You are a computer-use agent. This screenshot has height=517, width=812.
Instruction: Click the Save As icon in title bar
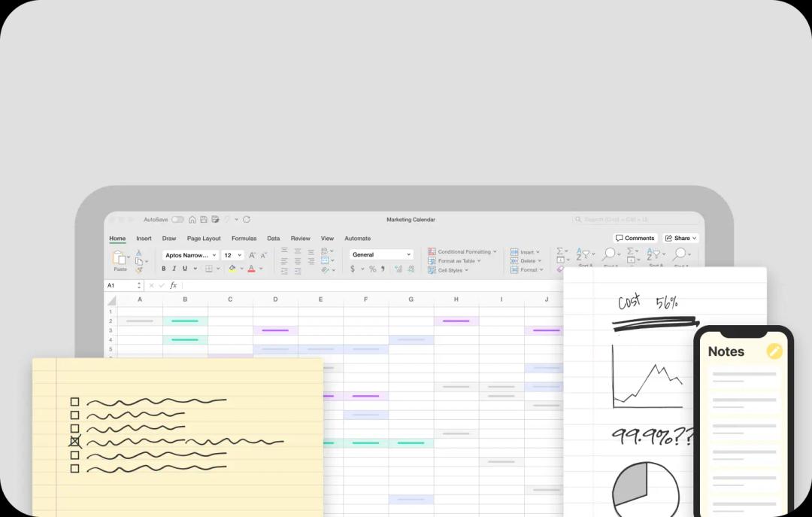point(215,219)
